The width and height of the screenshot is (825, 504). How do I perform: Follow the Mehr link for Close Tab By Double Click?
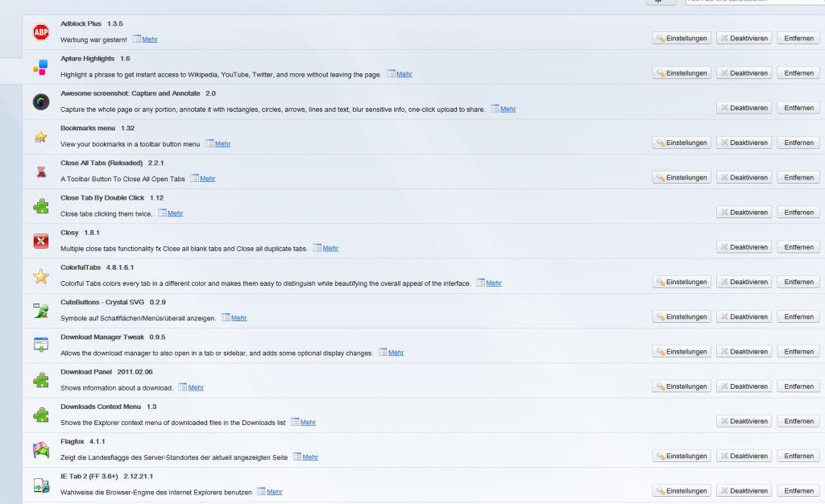pos(175,213)
